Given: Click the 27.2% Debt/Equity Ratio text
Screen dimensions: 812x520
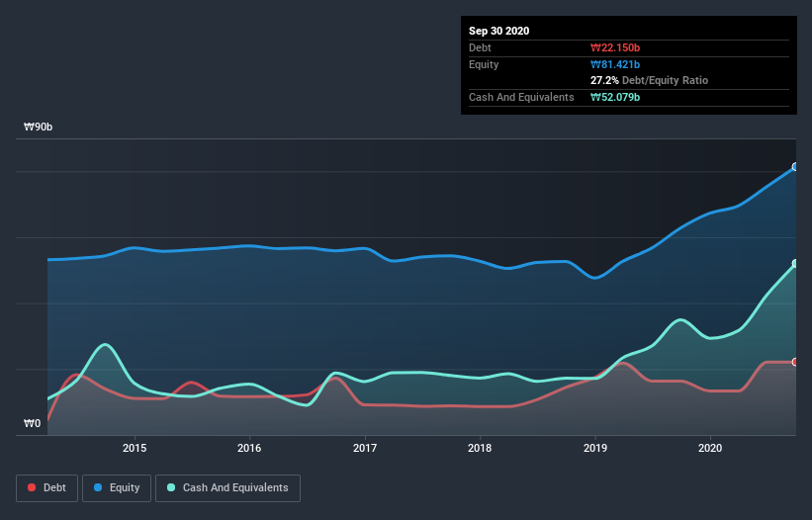Looking at the screenshot, I should click(x=650, y=80).
